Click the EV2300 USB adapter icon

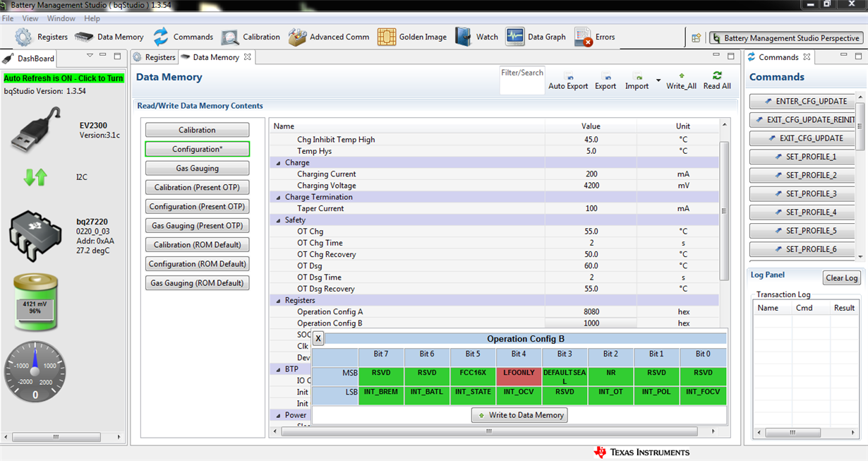tap(37, 130)
